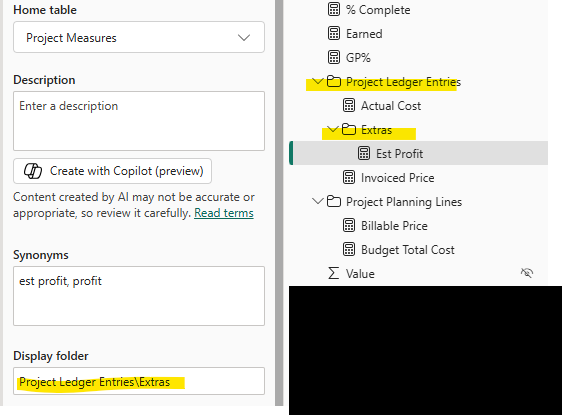Click the sigma icon beside Value

point(333,273)
